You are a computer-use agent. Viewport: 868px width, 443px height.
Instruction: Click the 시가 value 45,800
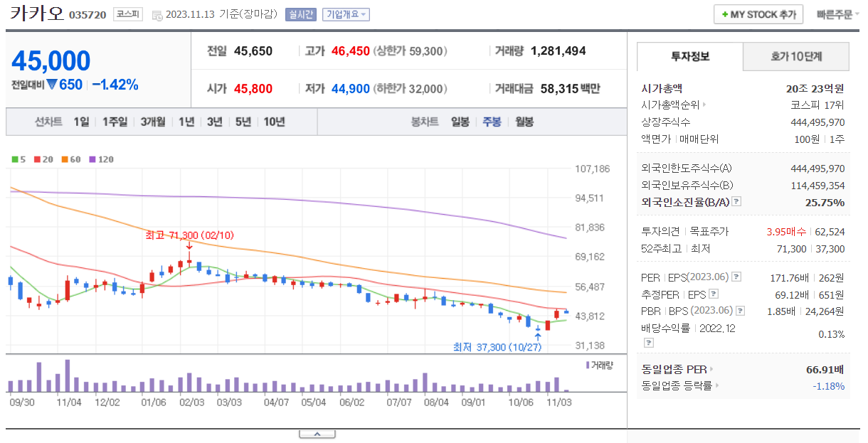[x=253, y=89]
